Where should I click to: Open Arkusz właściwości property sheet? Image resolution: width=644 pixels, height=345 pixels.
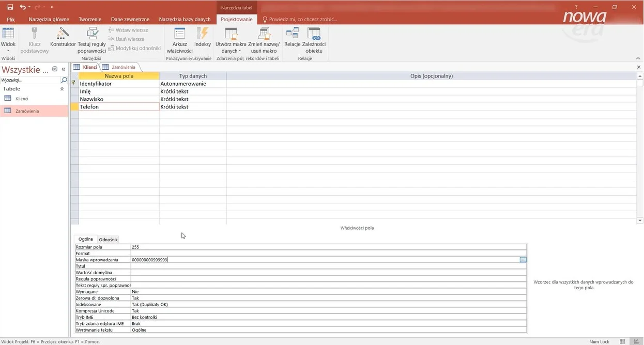(179, 36)
